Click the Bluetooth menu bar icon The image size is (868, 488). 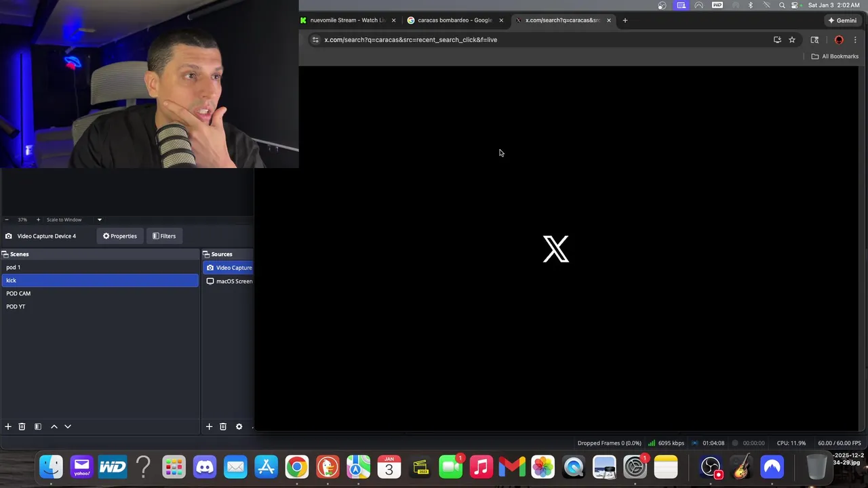[750, 5]
